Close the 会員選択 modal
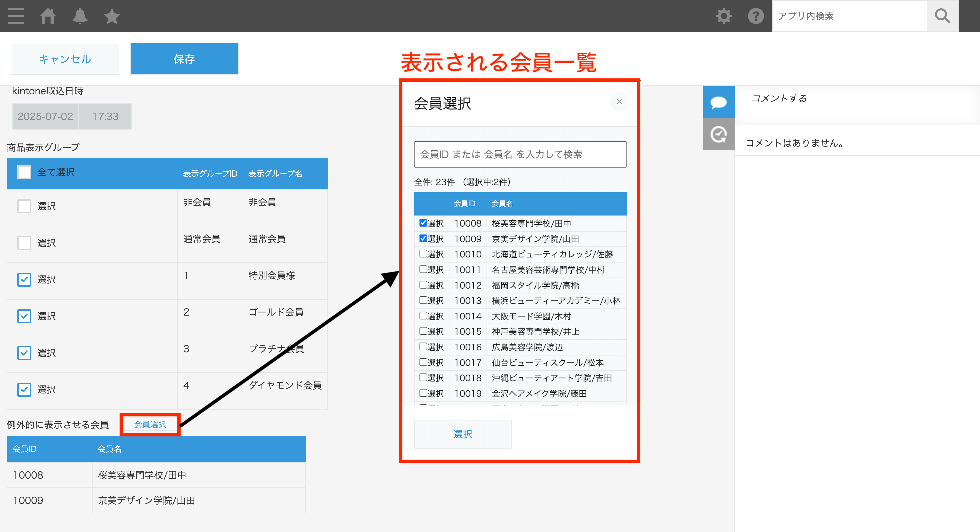This screenshot has width=980, height=532. click(619, 102)
